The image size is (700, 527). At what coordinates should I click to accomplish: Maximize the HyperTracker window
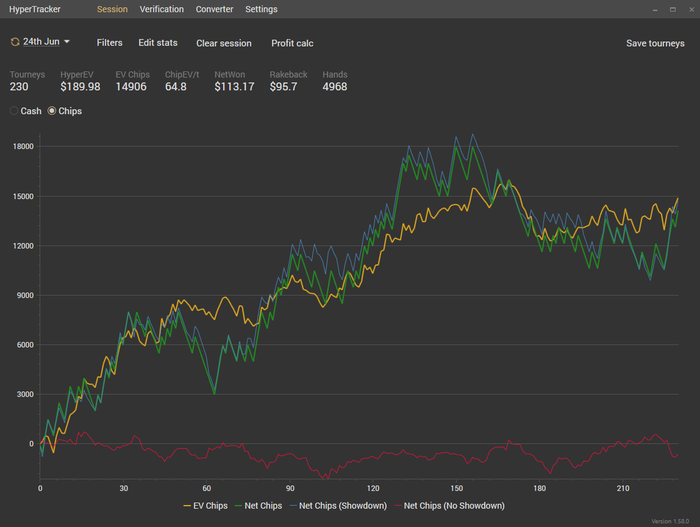point(673,9)
